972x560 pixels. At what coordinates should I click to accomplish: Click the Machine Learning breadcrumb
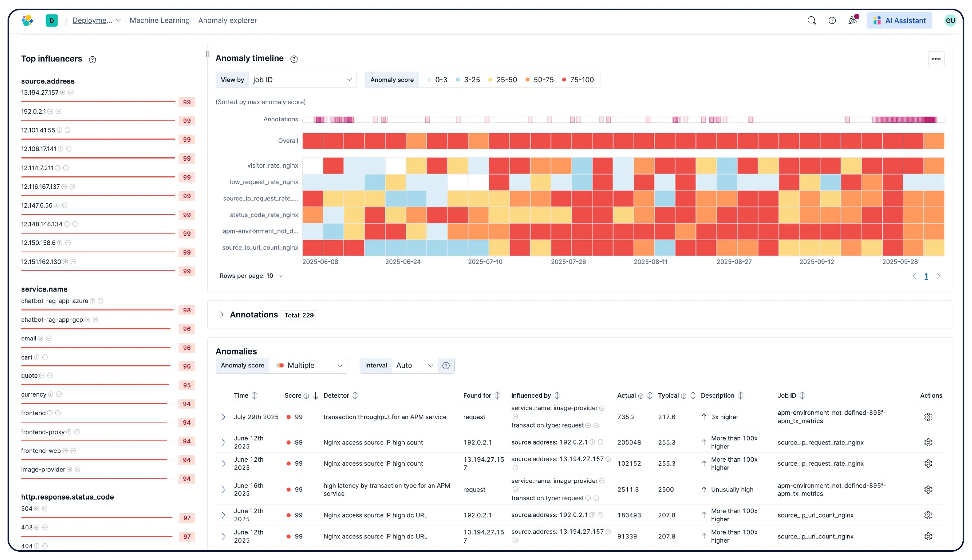159,21
